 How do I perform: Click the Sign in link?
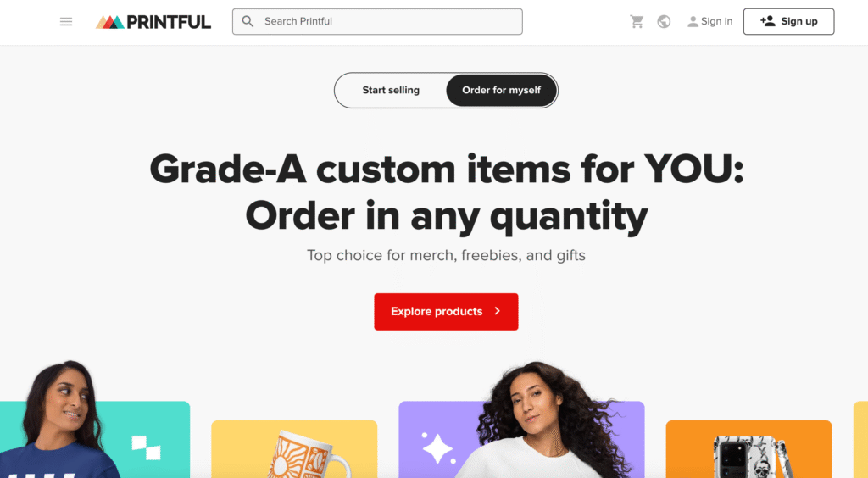[716, 21]
